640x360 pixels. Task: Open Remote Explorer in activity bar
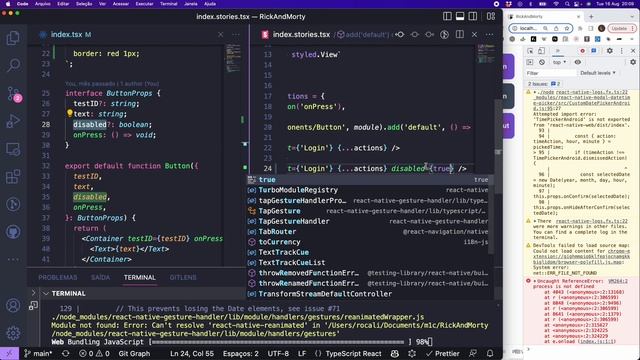tap(13, 149)
